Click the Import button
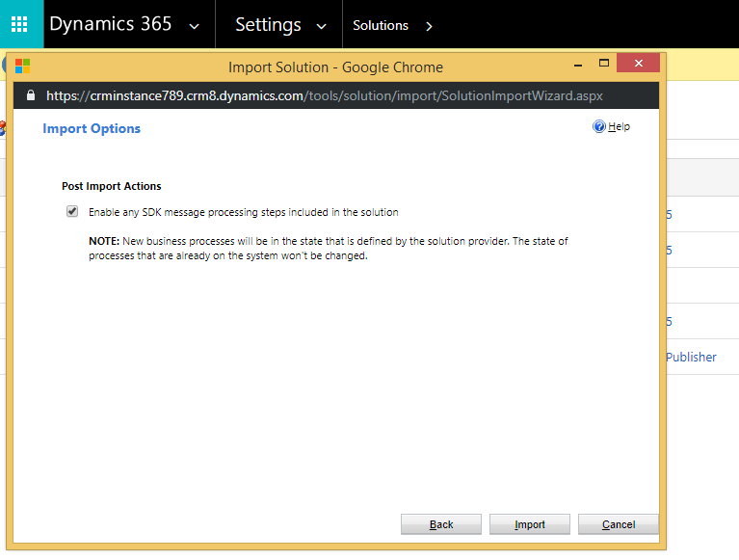The height and width of the screenshot is (560, 739). pyautogui.click(x=530, y=524)
